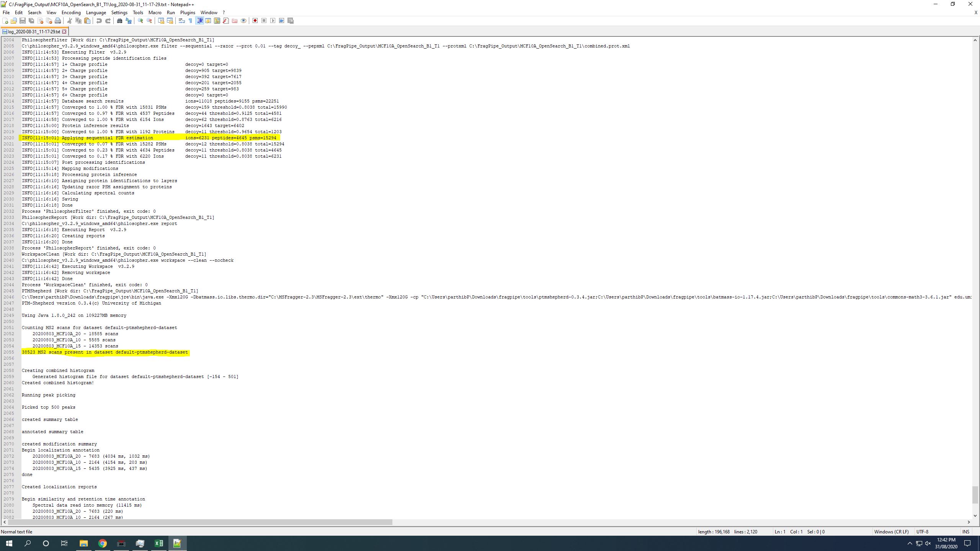Enable document monitoring with the eye icon
The image size is (980, 551).
click(244, 21)
